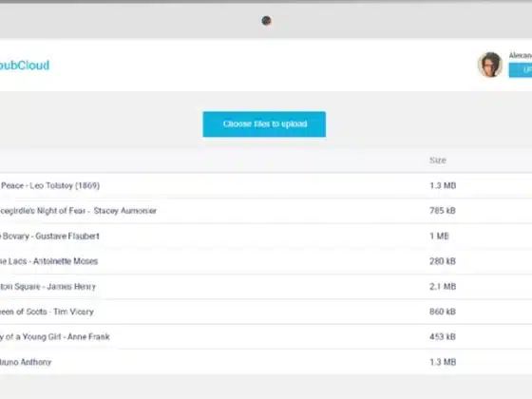Screen dimensions: 532x399
Task: Open the user profile avatar
Action: tap(490, 65)
